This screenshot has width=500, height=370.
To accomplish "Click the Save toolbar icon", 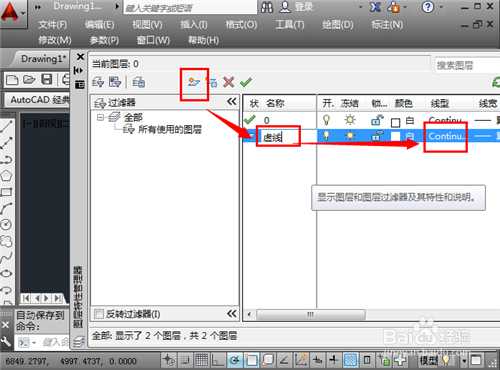I will (x=47, y=80).
